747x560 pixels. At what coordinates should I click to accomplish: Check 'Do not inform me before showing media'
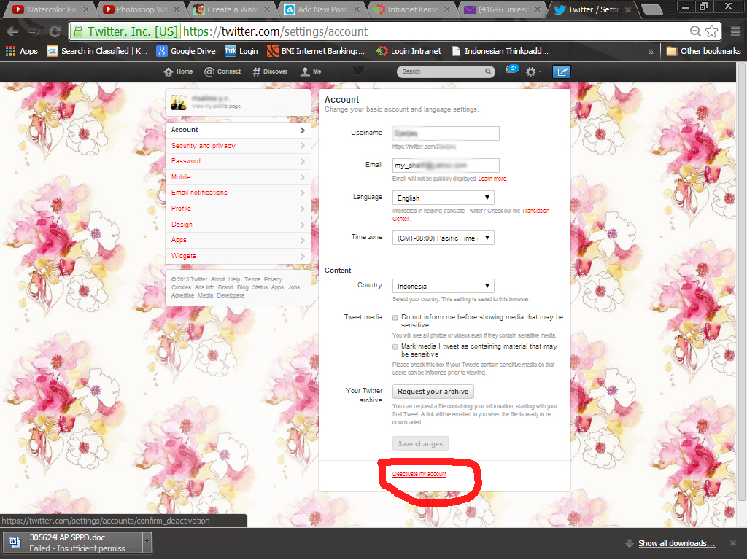click(395, 318)
